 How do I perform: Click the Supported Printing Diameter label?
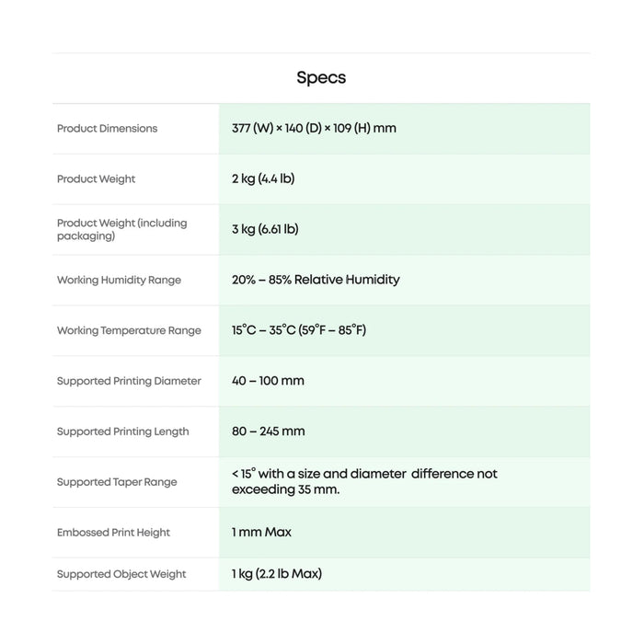(129, 381)
